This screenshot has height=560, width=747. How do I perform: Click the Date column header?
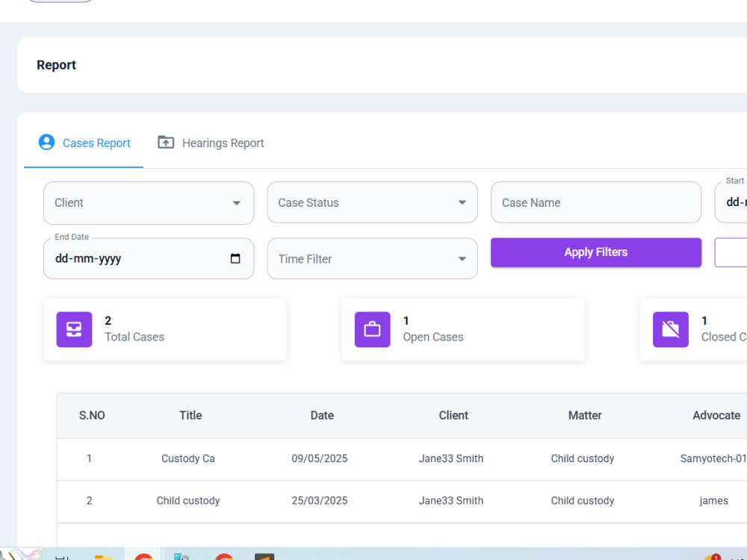[322, 415]
